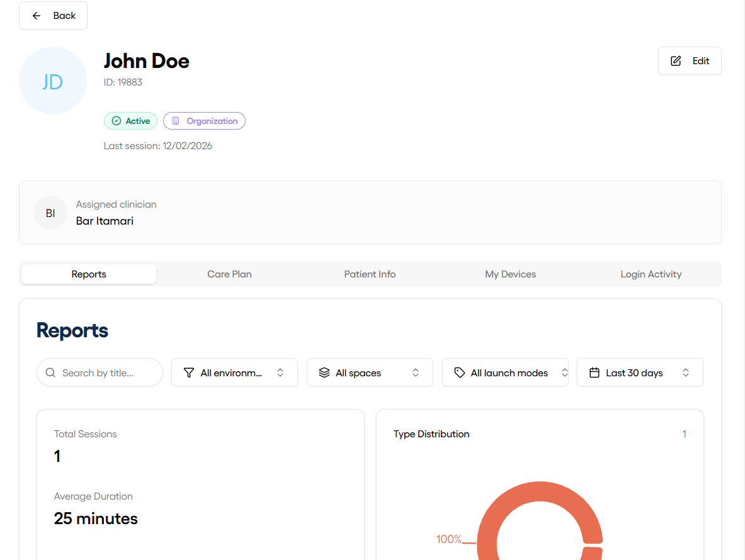Click the orange donut chart segment
This screenshot has height=560, width=745.
pyautogui.click(x=539, y=491)
